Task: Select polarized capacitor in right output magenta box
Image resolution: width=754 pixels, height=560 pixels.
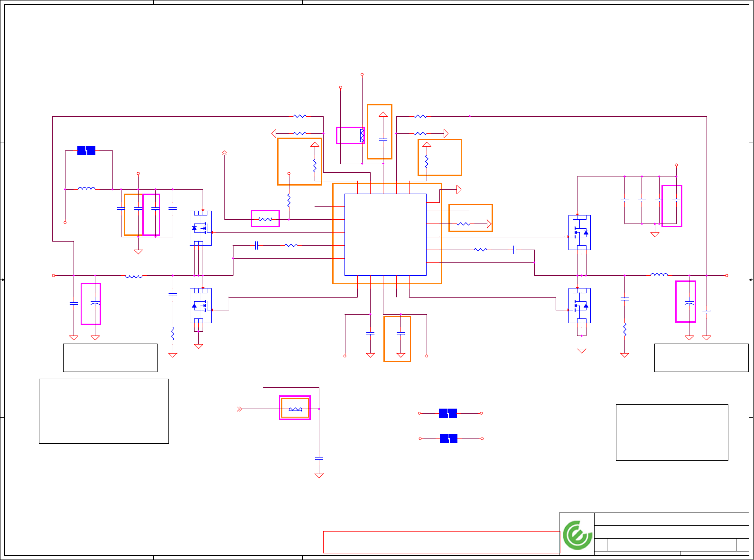Action: 689,302
